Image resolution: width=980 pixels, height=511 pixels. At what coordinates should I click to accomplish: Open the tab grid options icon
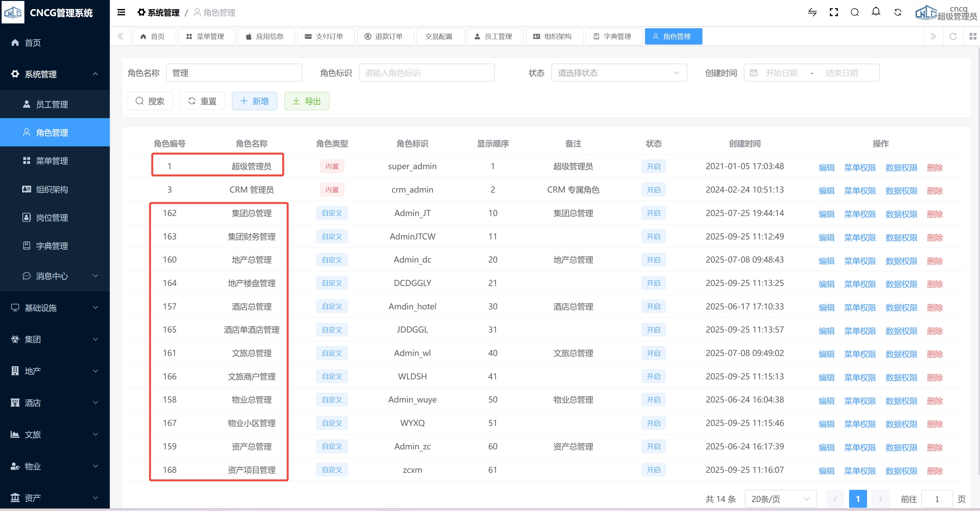pos(972,37)
